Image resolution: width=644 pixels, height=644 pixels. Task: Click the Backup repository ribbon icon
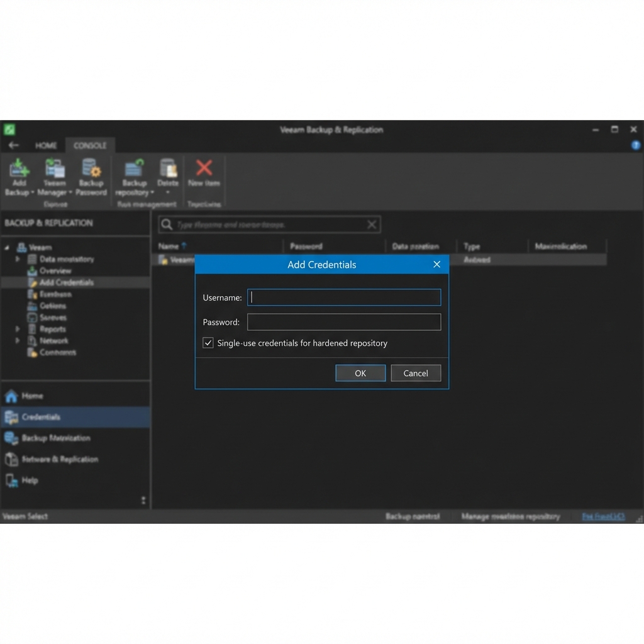click(135, 169)
